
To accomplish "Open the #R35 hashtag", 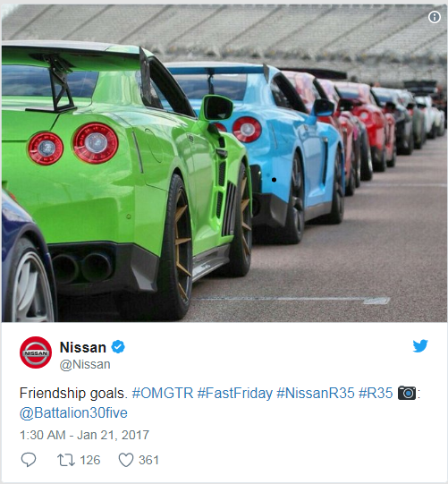I will 376,394.
